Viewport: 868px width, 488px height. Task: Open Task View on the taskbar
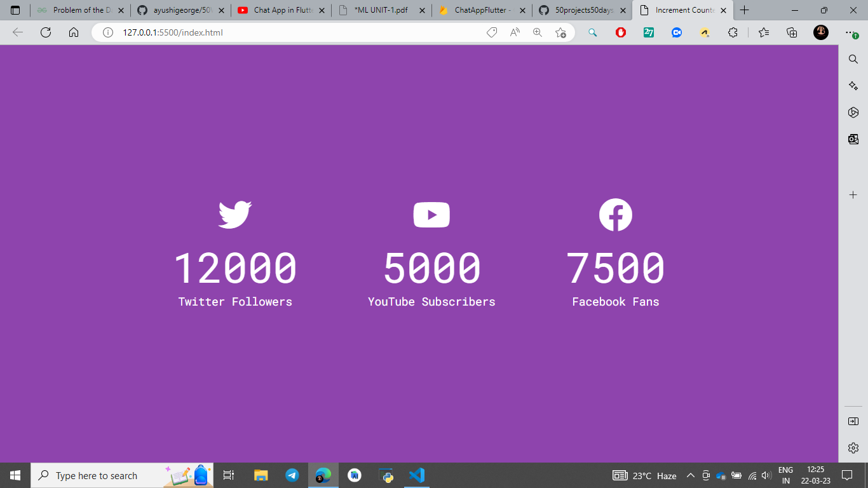point(229,475)
